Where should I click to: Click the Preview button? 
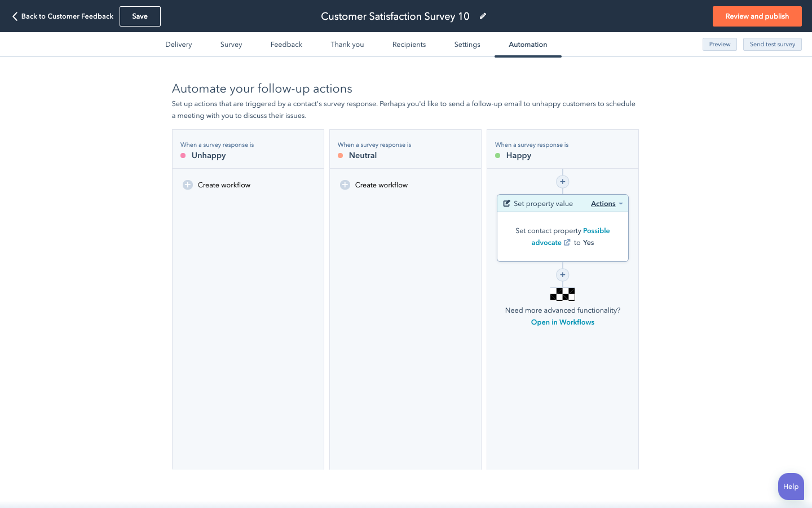(x=720, y=45)
